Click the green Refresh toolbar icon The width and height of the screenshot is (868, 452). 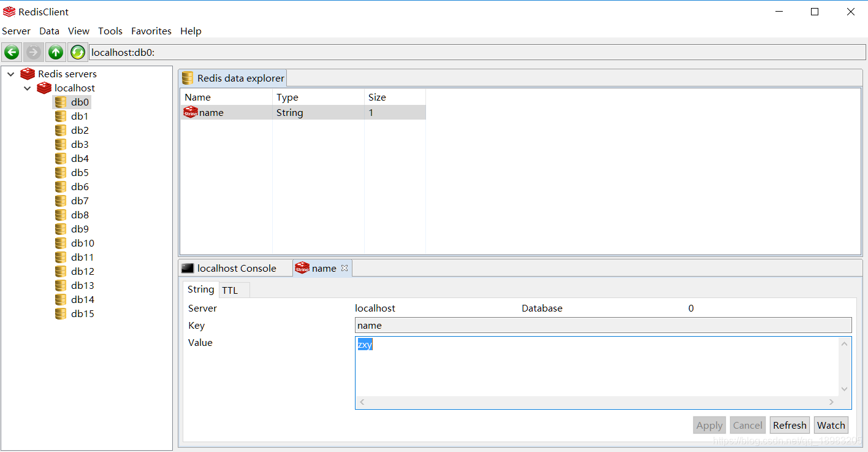tap(77, 53)
